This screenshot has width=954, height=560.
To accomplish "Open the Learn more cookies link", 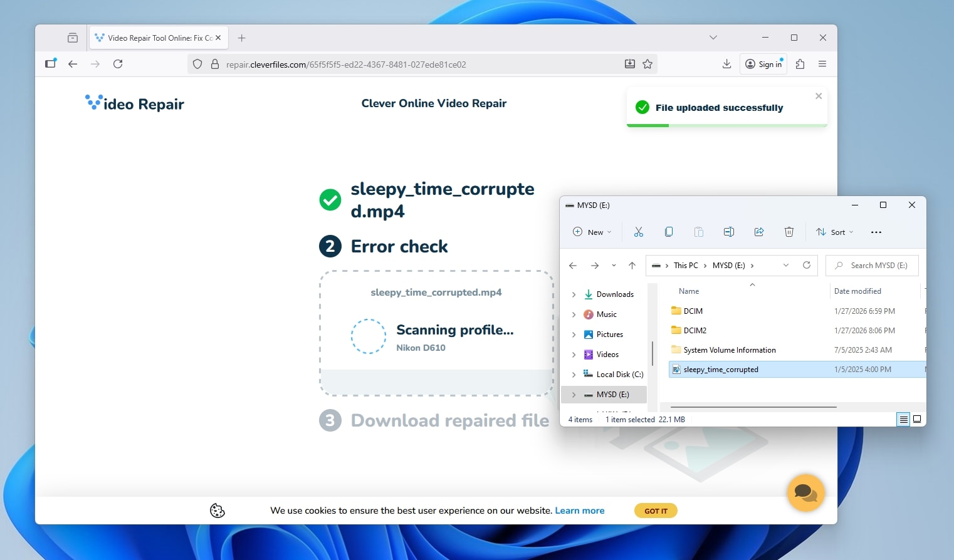I will (579, 511).
